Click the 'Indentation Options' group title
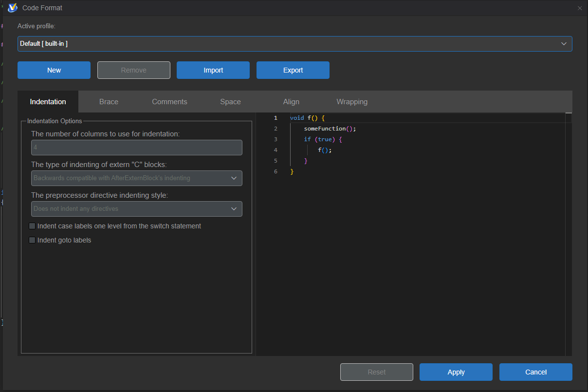588x392 pixels. tap(55, 121)
